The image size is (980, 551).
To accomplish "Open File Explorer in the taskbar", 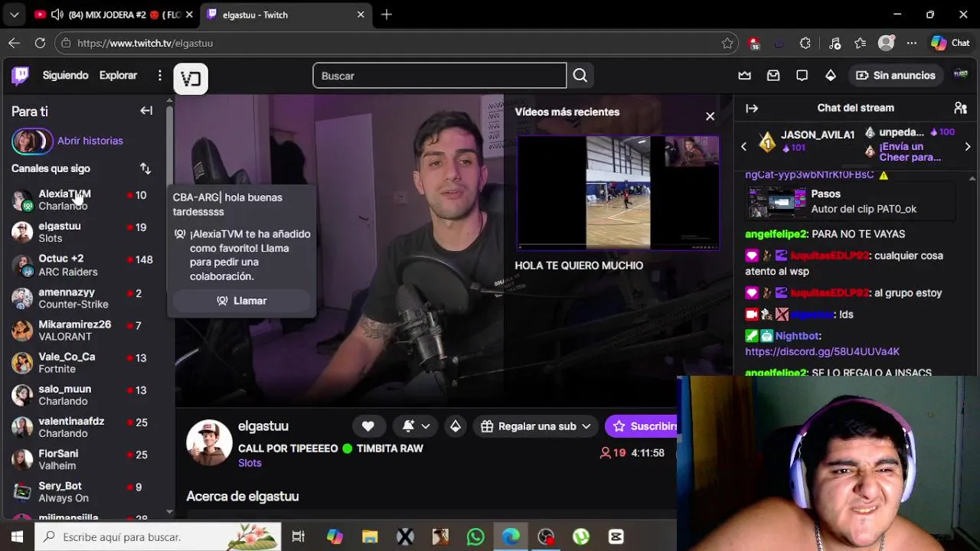I will coord(370,536).
